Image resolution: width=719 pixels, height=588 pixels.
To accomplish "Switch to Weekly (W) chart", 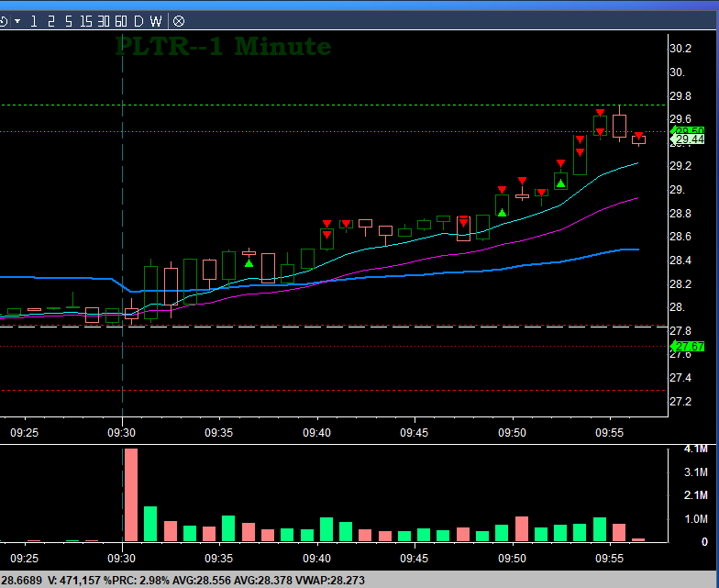I will [156, 21].
